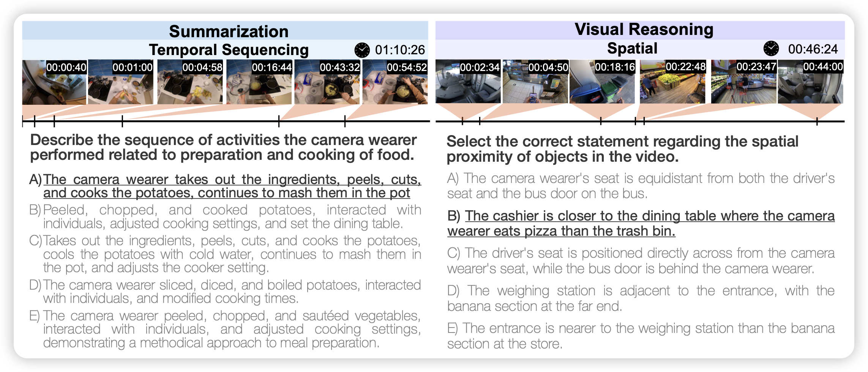The height and width of the screenshot is (372, 868).
Task: Pick option C about the driver's seat
Action: pos(641,260)
